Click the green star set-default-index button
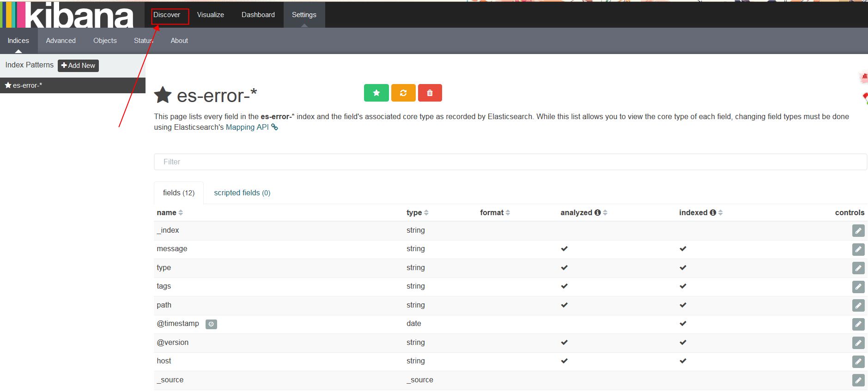 point(376,93)
